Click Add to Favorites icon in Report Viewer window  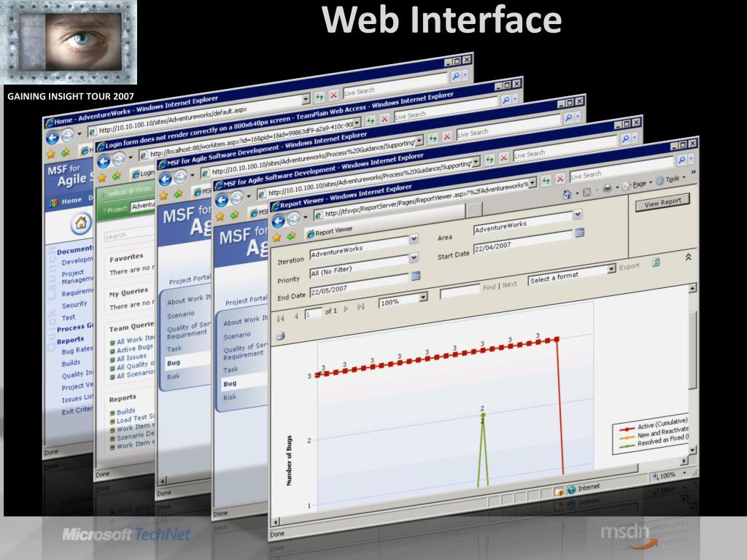click(x=291, y=236)
